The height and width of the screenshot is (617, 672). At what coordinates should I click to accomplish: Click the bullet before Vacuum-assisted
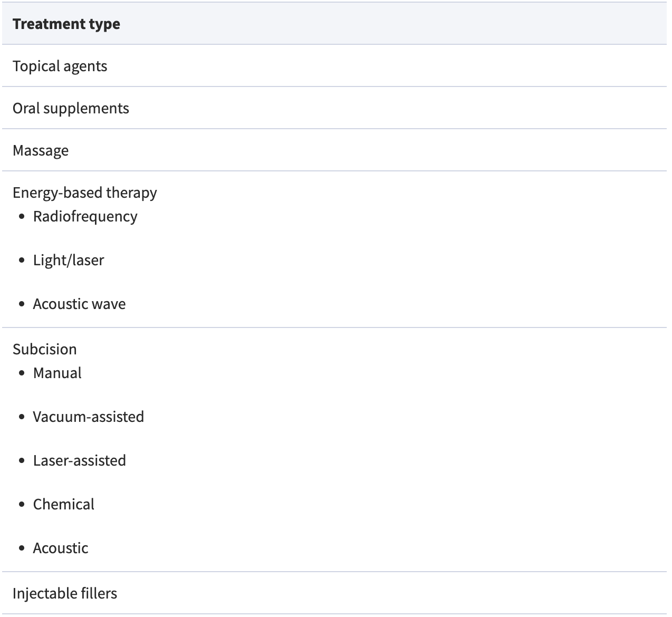(x=22, y=417)
